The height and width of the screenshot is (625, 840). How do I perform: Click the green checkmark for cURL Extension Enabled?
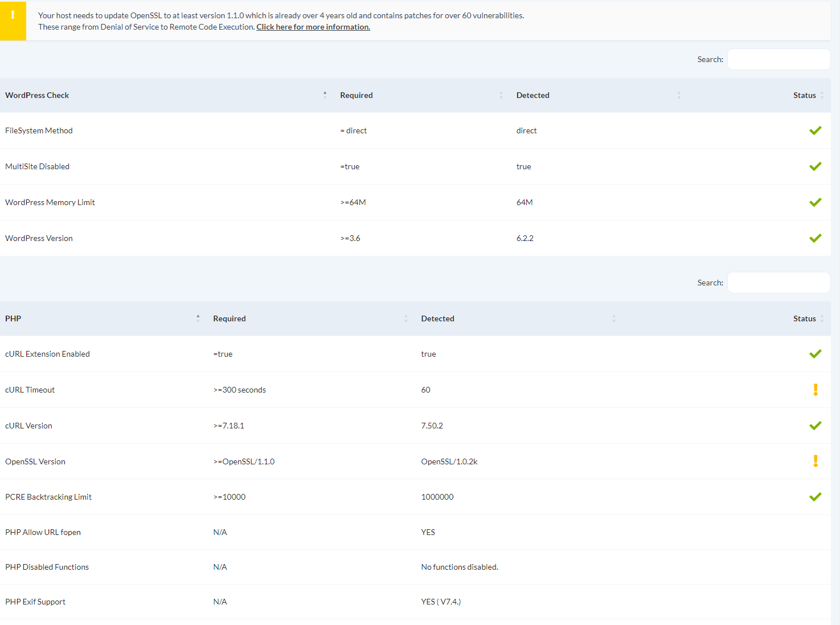[816, 354]
